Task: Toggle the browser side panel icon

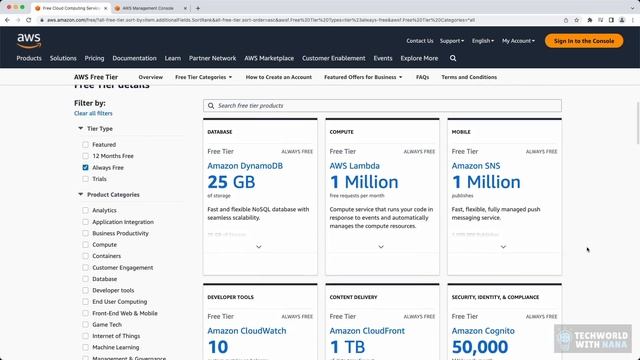Action: coord(611,20)
